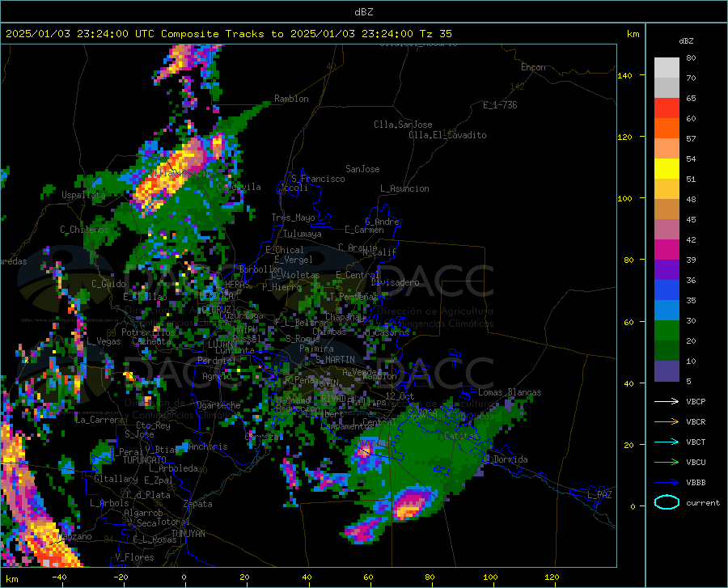Click the 0 km tick on vertical axis
This screenshot has height=588, width=728.
(x=633, y=506)
